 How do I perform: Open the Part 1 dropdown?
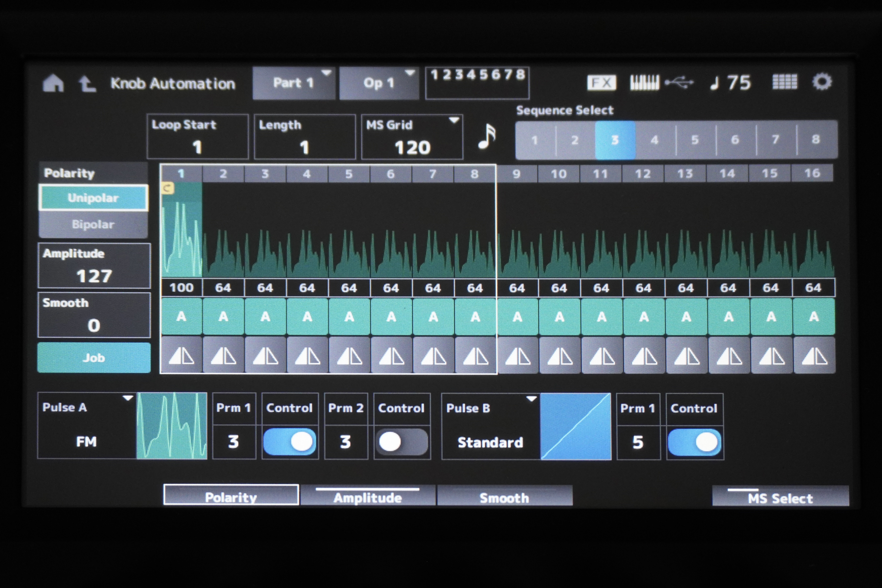[x=294, y=83]
